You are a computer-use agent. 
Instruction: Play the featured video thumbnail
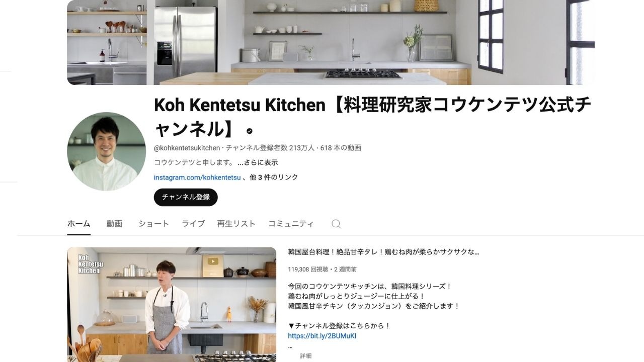[x=172, y=305]
